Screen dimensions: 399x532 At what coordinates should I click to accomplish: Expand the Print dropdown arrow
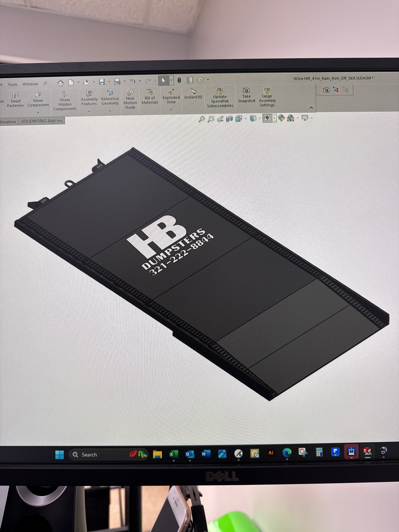coord(125,82)
